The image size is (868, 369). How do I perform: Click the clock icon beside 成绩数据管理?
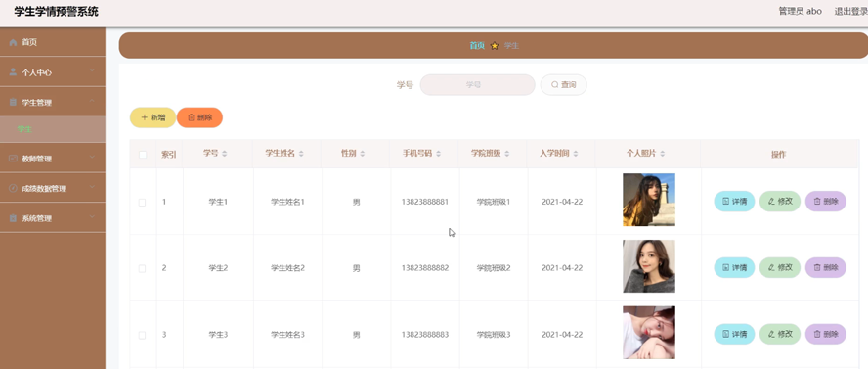[13, 188]
